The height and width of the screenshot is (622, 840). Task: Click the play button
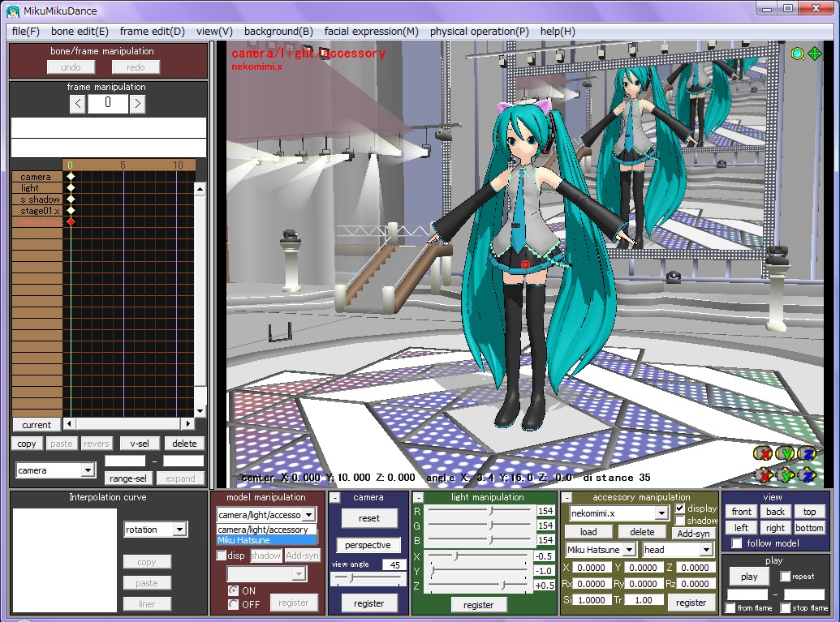(749, 577)
